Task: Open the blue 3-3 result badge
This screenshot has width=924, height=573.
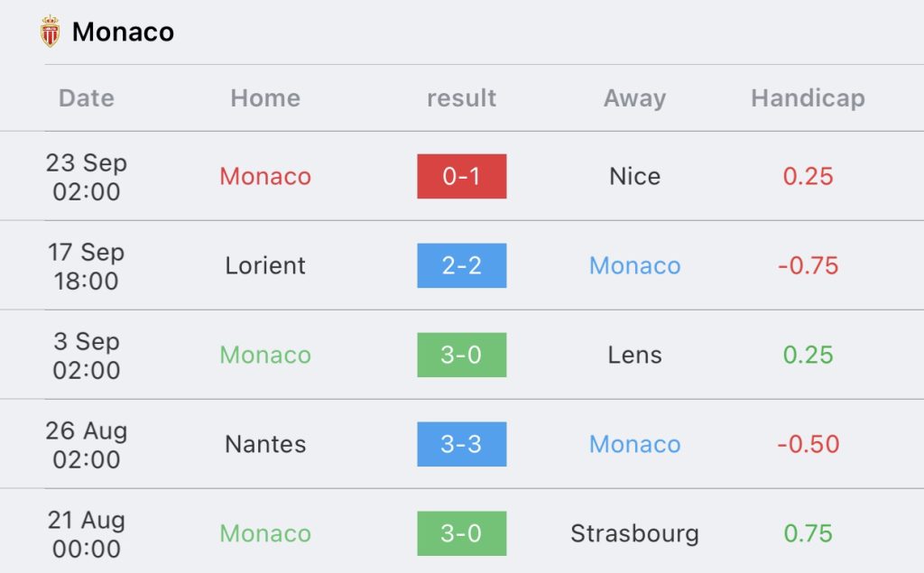Action: [461, 444]
